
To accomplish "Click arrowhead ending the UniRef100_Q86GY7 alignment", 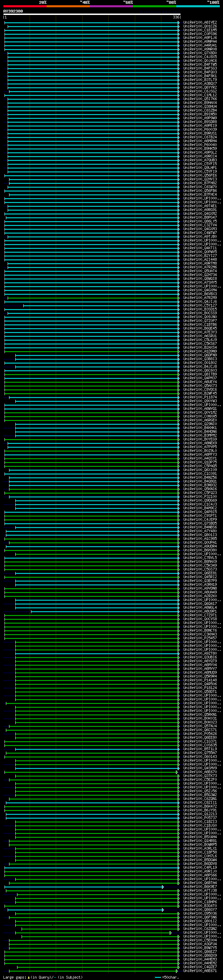I will pyautogui.click(x=163, y=910).
